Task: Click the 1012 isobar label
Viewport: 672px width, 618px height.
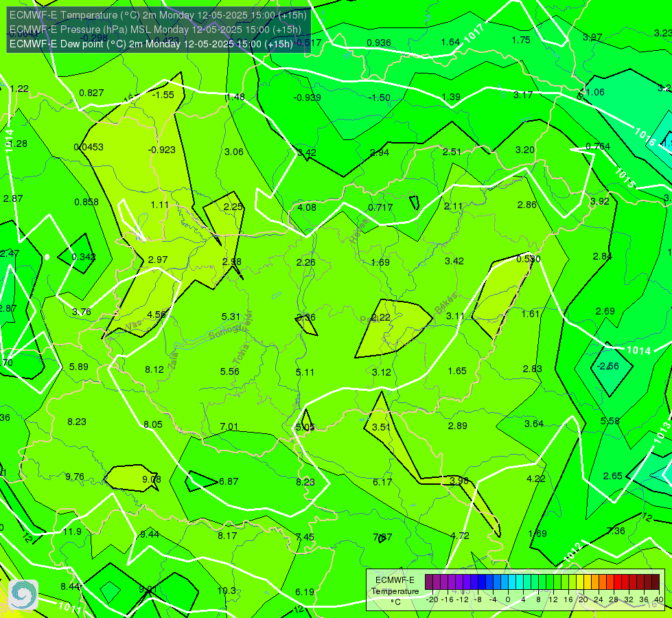Action: [572, 552]
